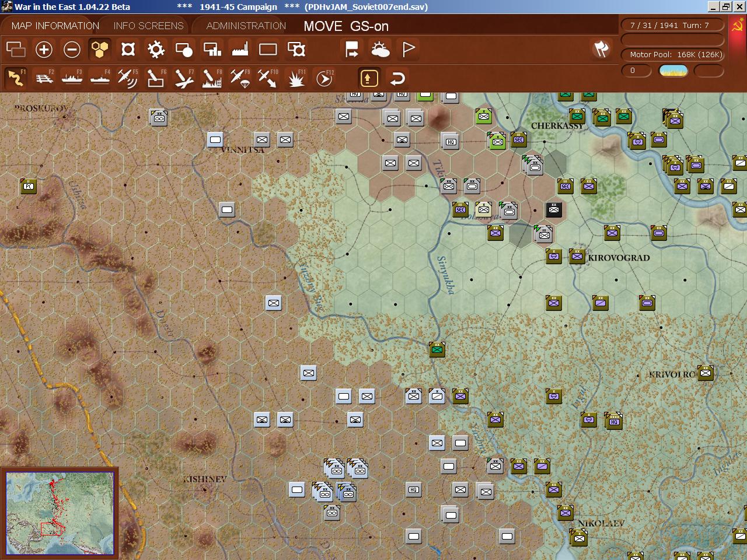Click the zoom out (minus) map icon
Image resolution: width=747 pixels, height=560 pixels.
coord(72,50)
